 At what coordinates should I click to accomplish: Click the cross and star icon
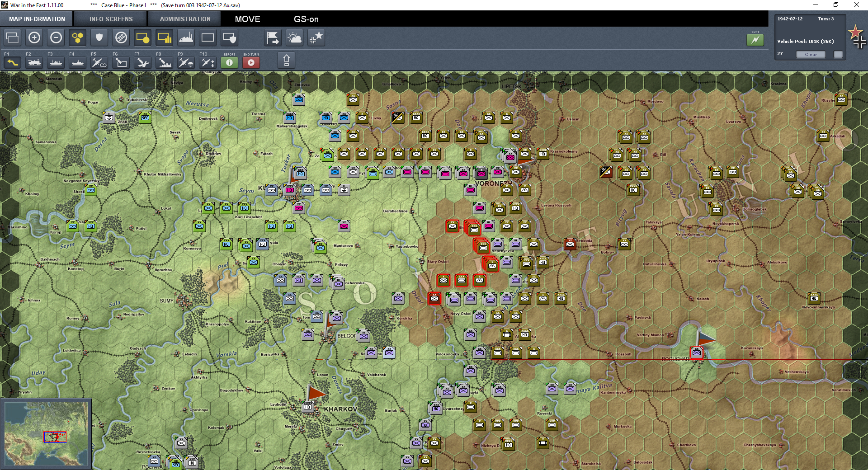tap(316, 38)
